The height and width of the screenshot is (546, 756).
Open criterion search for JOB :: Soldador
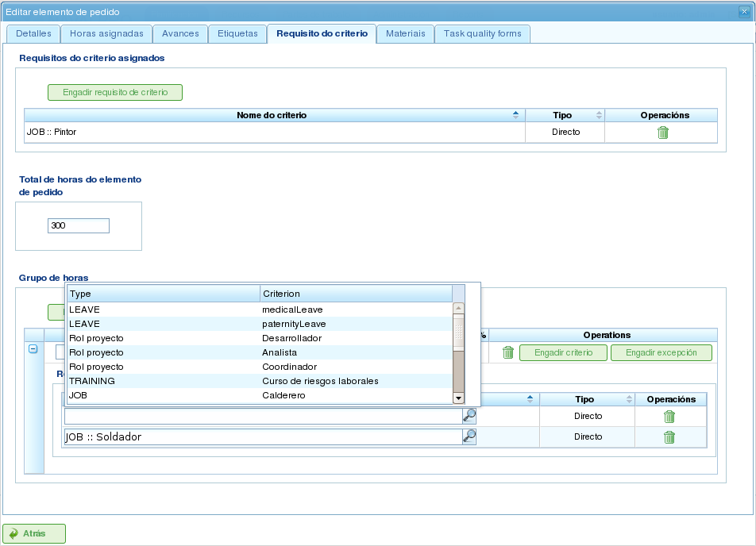tap(469, 436)
